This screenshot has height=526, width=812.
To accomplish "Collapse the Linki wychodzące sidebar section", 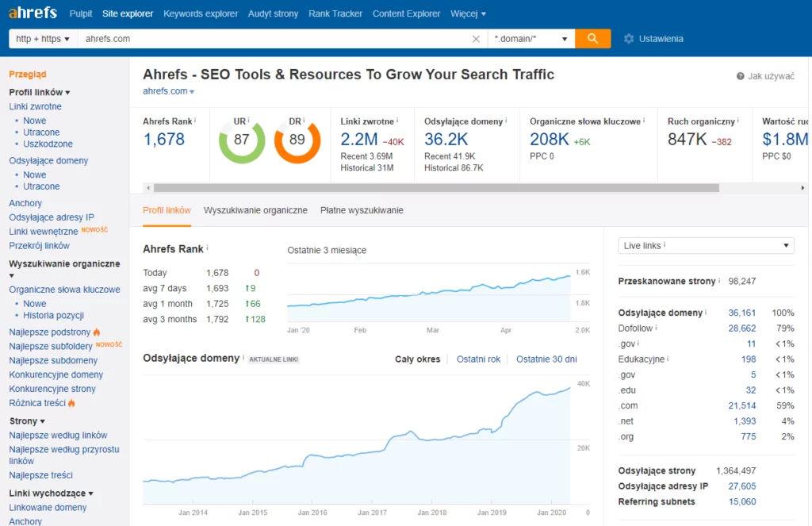I will click(x=52, y=493).
